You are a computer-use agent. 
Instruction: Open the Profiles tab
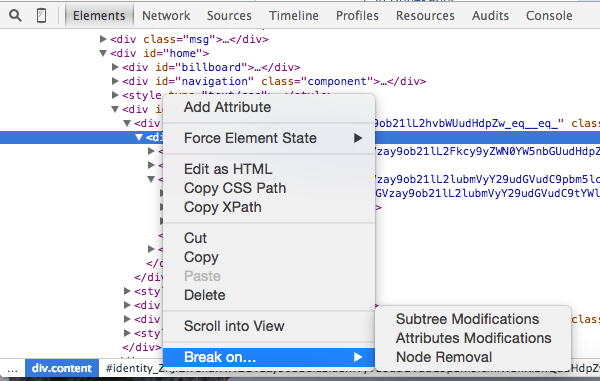coord(357,16)
